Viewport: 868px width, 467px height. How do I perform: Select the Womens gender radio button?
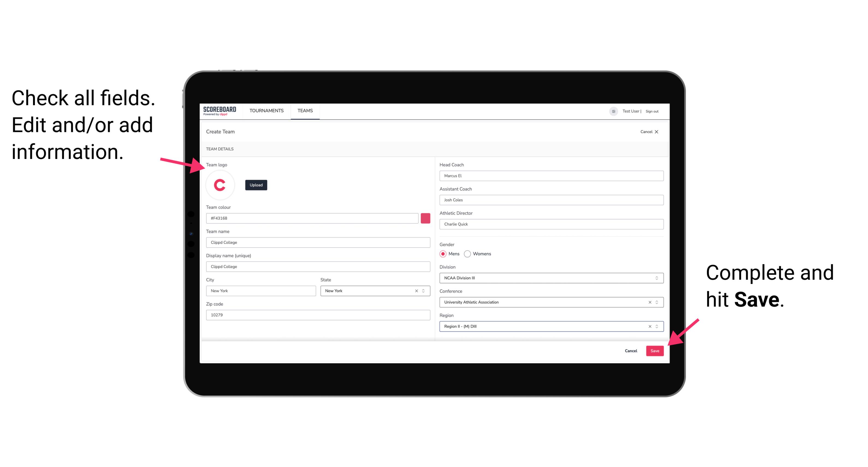coord(469,254)
